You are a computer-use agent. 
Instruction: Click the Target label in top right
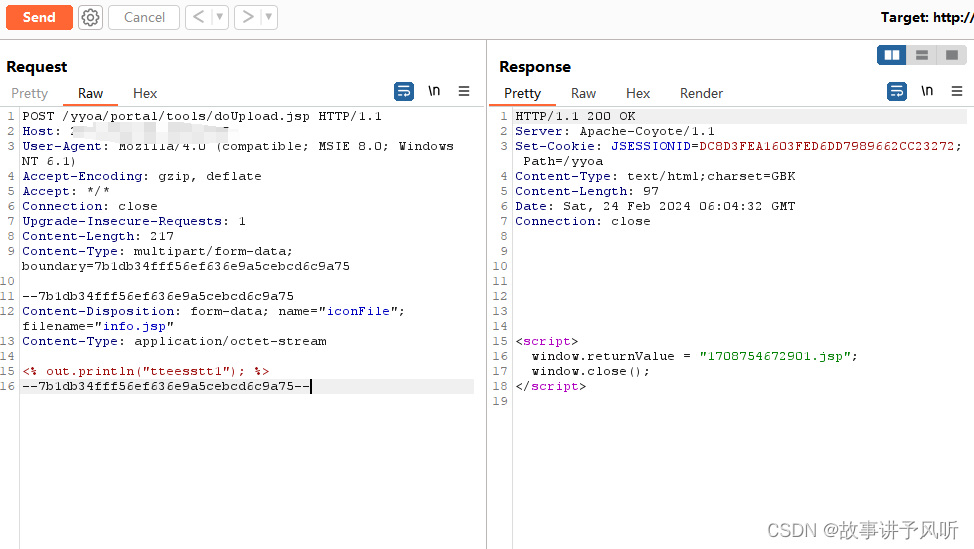click(927, 17)
